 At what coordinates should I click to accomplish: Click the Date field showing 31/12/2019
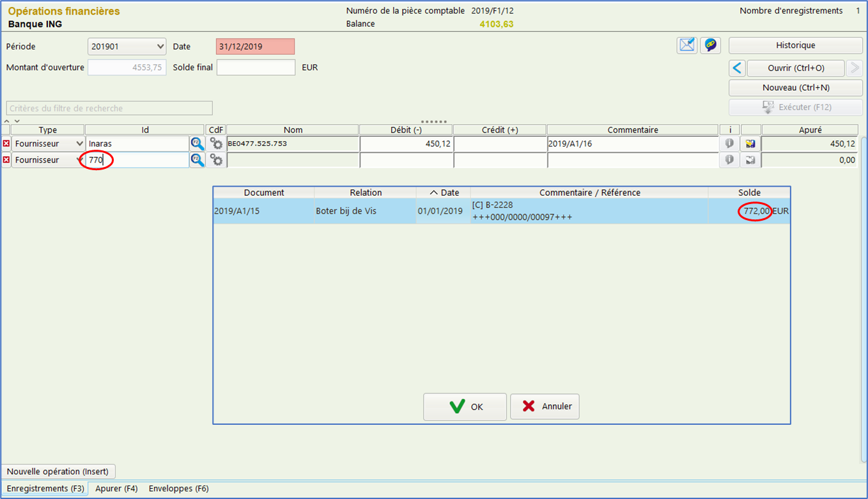click(x=255, y=47)
